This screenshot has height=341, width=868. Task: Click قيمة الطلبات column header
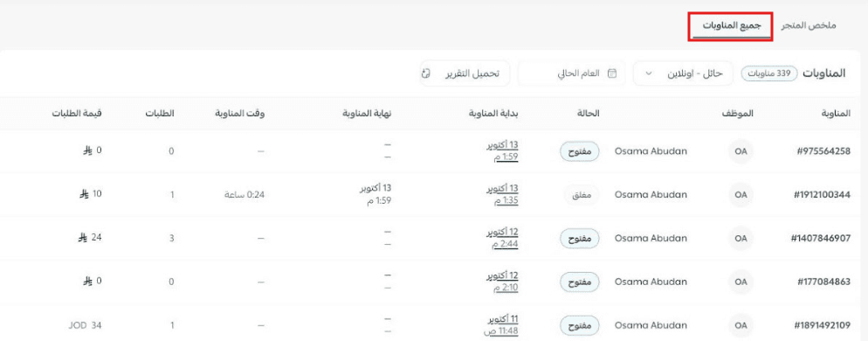coord(77,114)
